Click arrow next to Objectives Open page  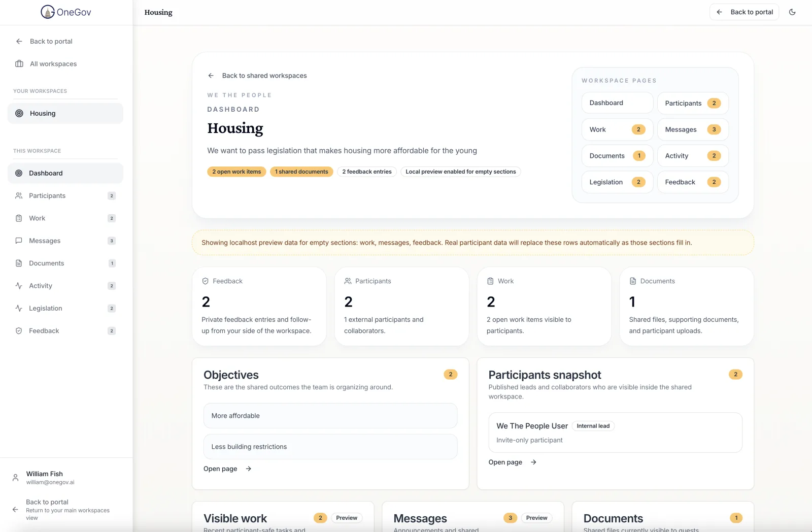pyautogui.click(x=249, y=469)
